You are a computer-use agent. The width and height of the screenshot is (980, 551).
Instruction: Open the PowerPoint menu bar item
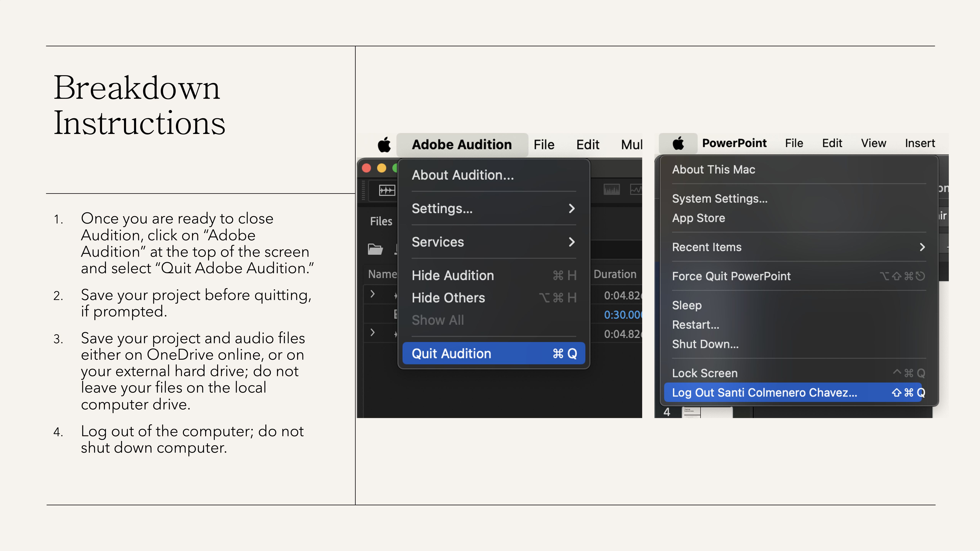tap(734, 143)
